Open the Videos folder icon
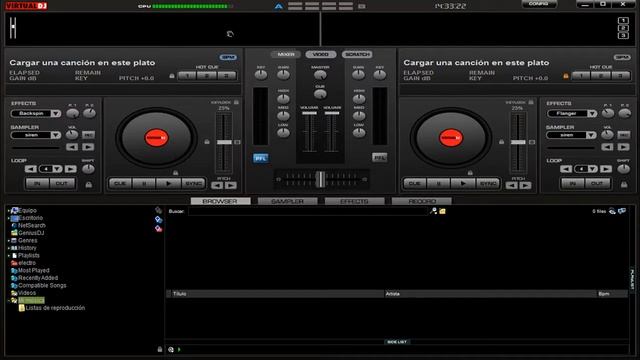This screenshot has width=640, height=360. [x=14, y=293]
